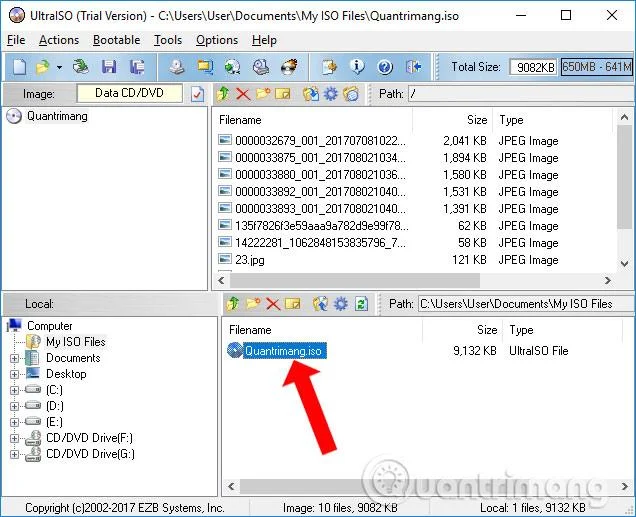Go up a folder in Local pane
This screenshot has height=517, width=636.
(233, 304)
